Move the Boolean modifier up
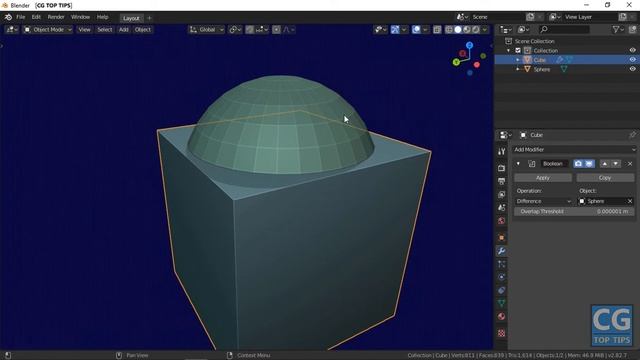This screenshot has height=360, width=640. 604,164
